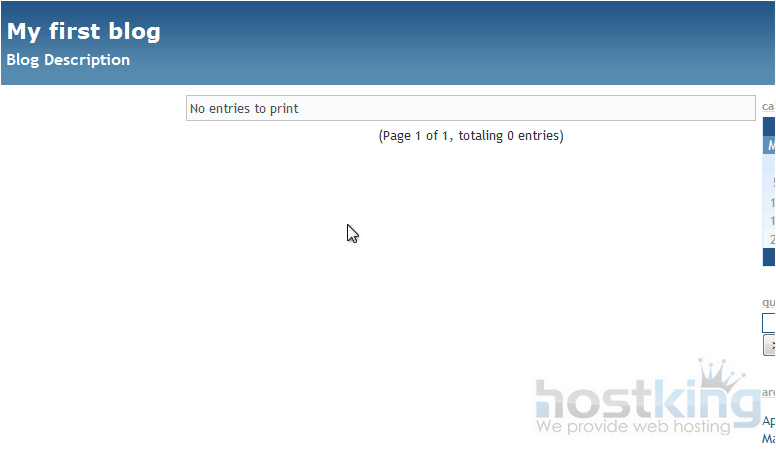Click the calendar's dark blue bottom bar

point(769,257)
